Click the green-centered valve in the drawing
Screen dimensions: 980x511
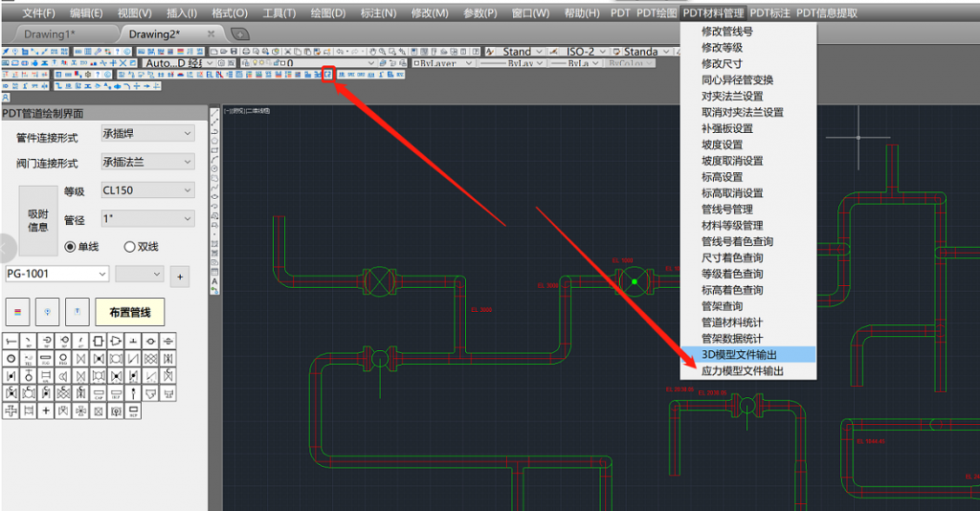point(635,281)
